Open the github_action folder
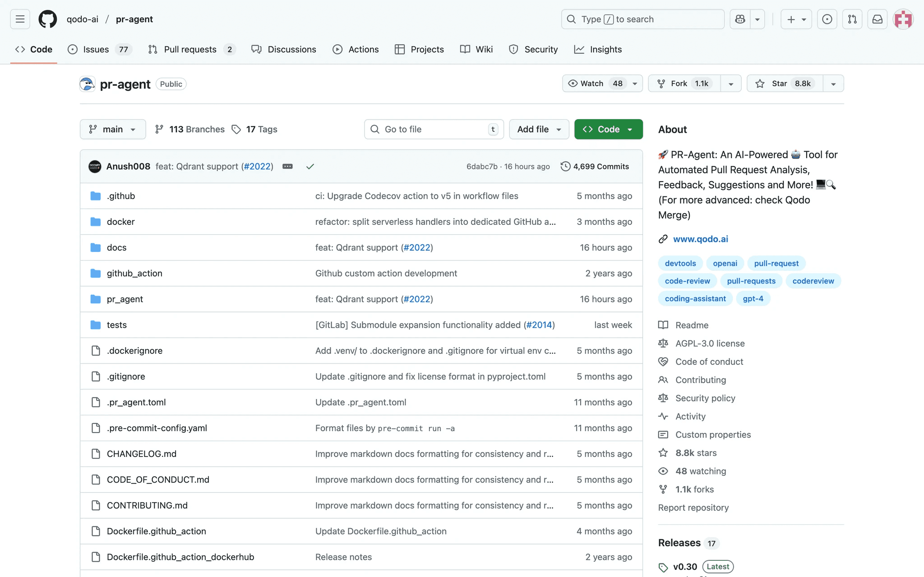Image resolution: width=924 pixels, height=577 pixels. (x=134, y=274)
